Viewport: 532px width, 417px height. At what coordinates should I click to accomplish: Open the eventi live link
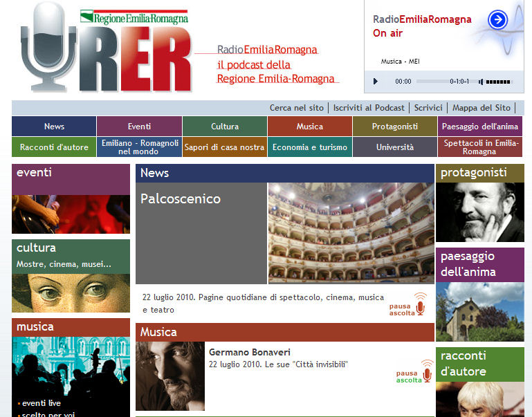click(x=42, y=403)
